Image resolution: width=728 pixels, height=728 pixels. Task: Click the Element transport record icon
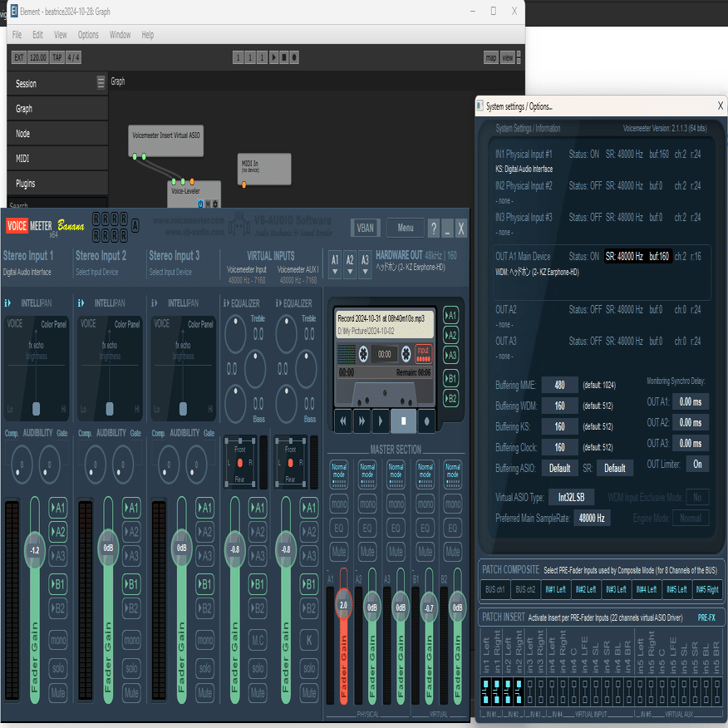pos(294,57)
